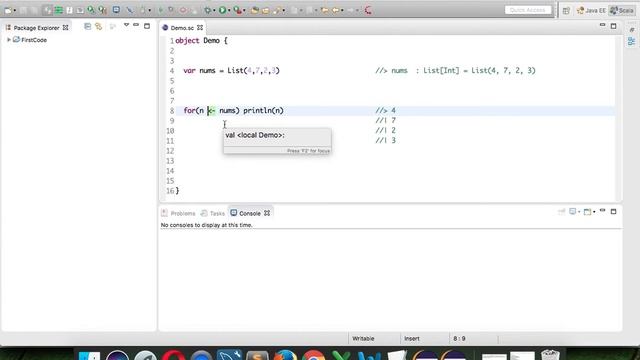
Task: Open the Display Selected Console dropdown arrow
Action: point(579,212)
